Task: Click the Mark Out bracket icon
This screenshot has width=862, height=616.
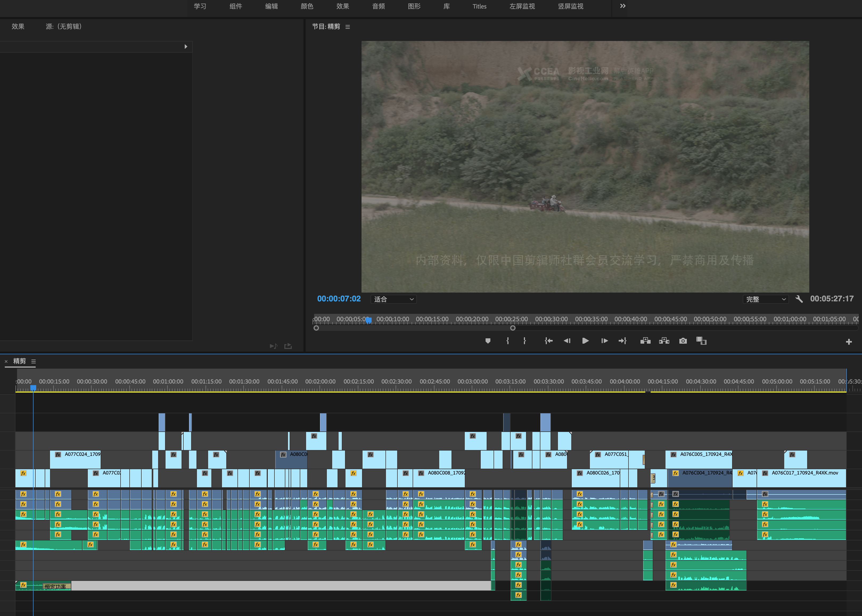Action: pyautogui.click(x=524, y=341)
